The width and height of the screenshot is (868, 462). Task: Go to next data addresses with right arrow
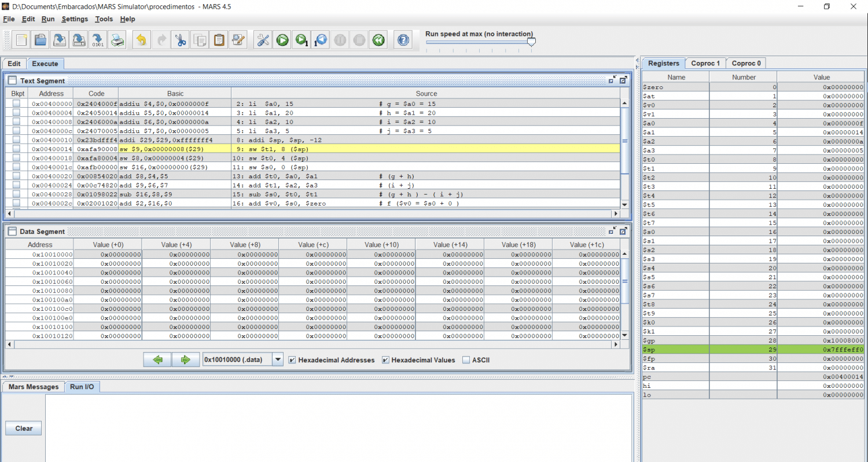(x=185, y=360)
